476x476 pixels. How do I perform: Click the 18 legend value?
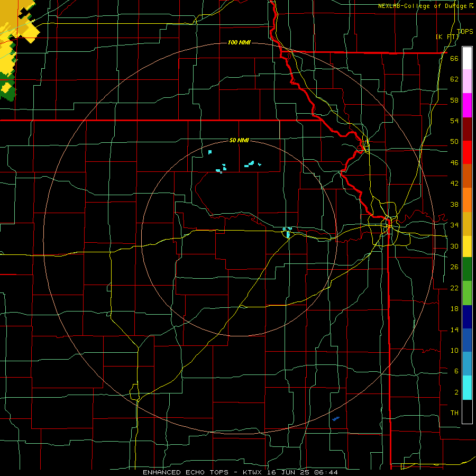coord(454,309)
